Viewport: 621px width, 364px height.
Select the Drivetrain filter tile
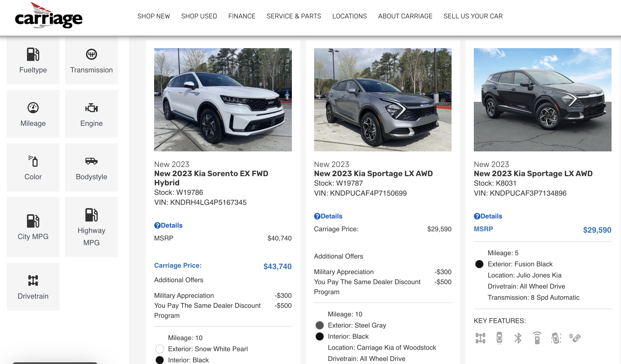pos(33,287)
